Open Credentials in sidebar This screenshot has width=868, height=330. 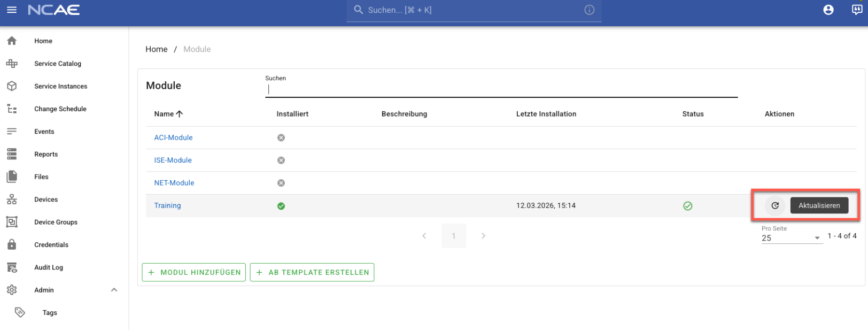(x=51, y=244)
